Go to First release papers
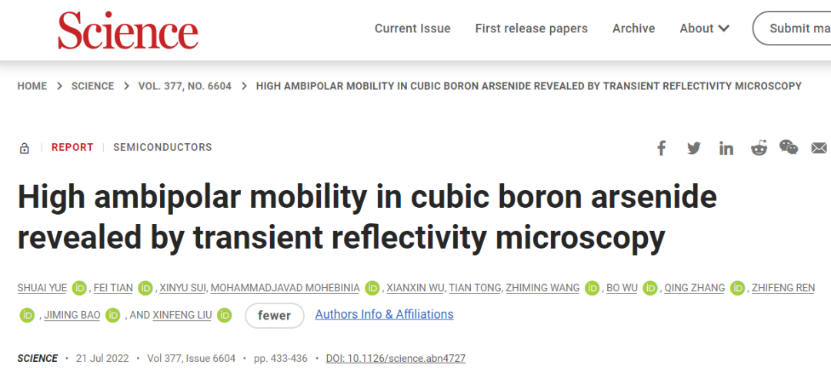Screen dimensions: 831x368 pos(531,28)
